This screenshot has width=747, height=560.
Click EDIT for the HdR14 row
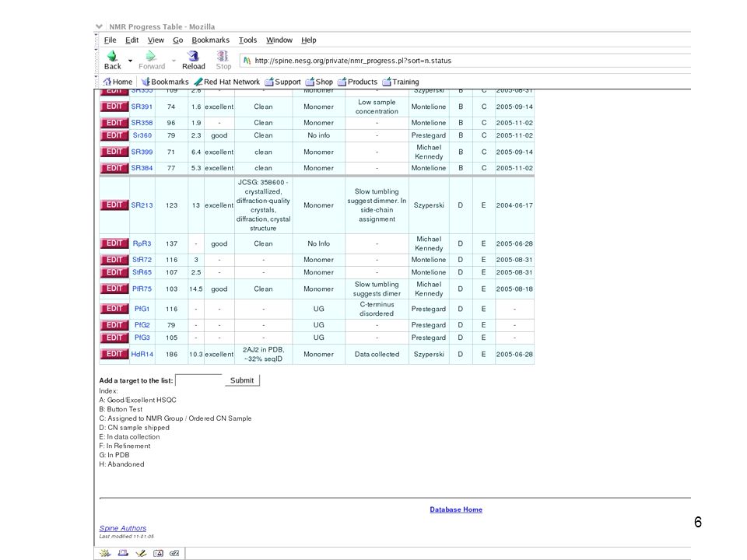tap(114, 354)
